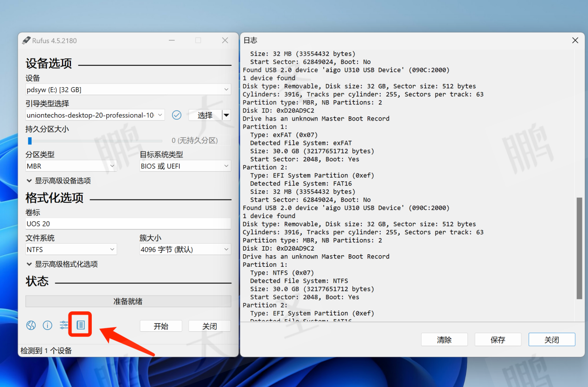Open Rufus language selection globe icon
This screenshot has width=588, height=387.
(31, 325)
